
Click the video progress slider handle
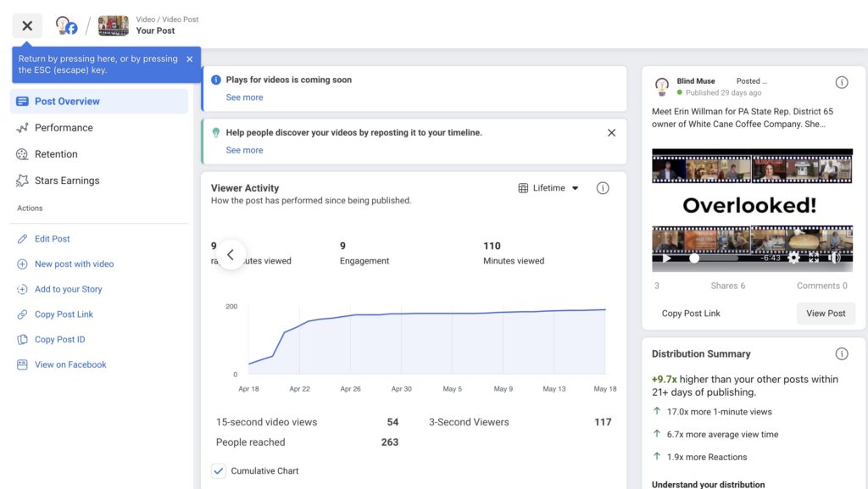click(x=694, y=258)
